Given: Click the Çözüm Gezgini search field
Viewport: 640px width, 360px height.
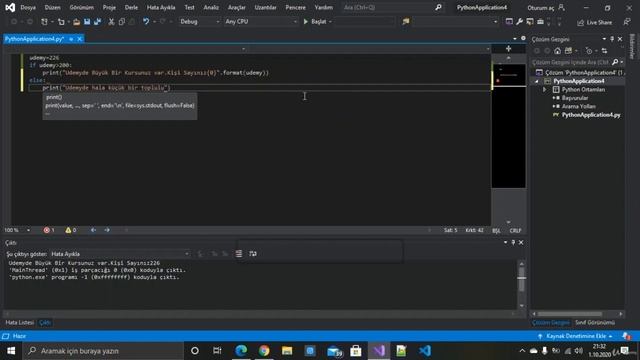Looking at the screenshot, I should pos(570,62).
